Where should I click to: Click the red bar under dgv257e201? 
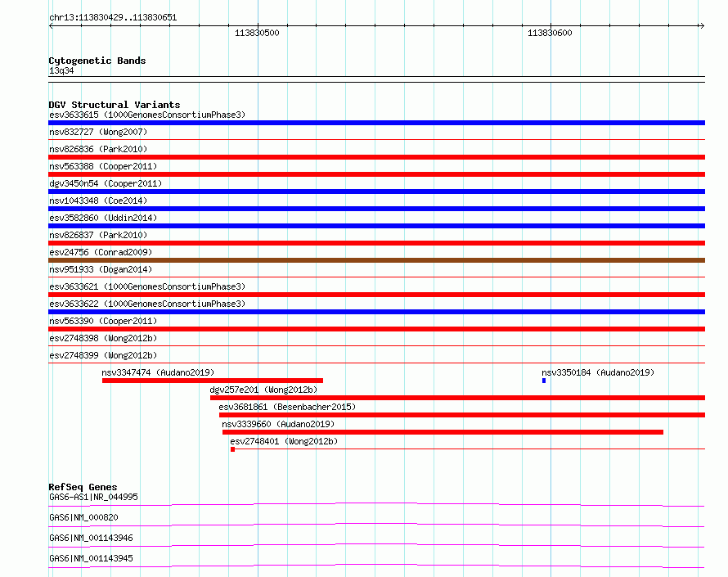[458, 398]
